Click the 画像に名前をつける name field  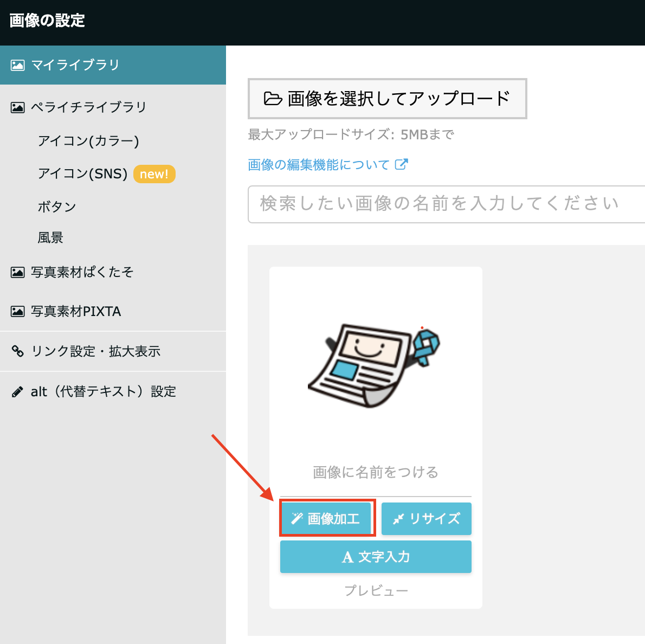click(376, 473)
